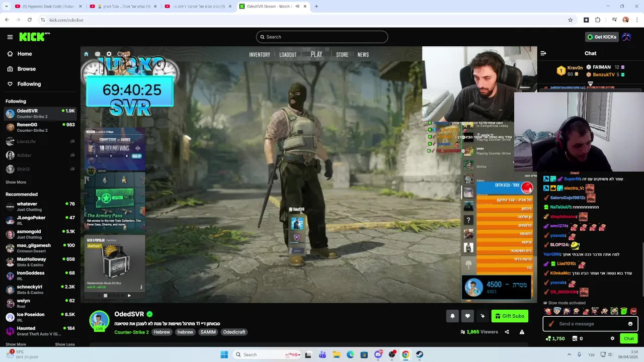This screenshot has width=644, height=362.
Task: Open File Explorer from the taskbar
Action: click(x=336, y=354)
